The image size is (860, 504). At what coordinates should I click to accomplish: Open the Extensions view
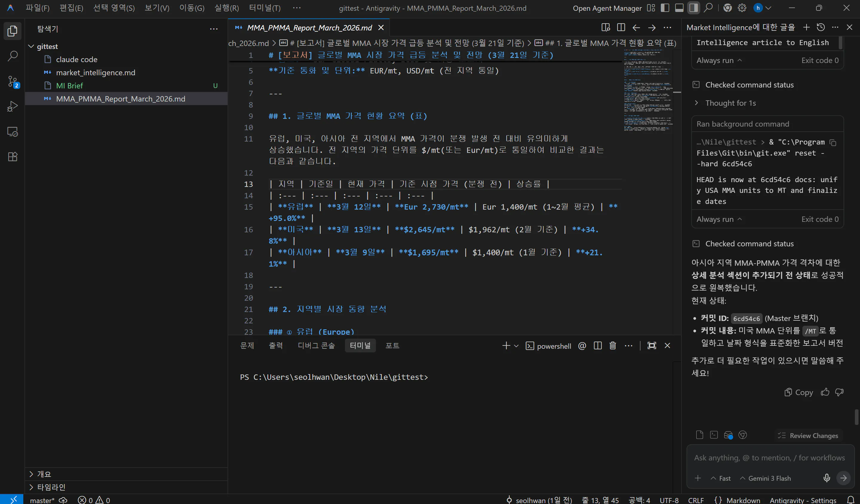tap(12, 157)
